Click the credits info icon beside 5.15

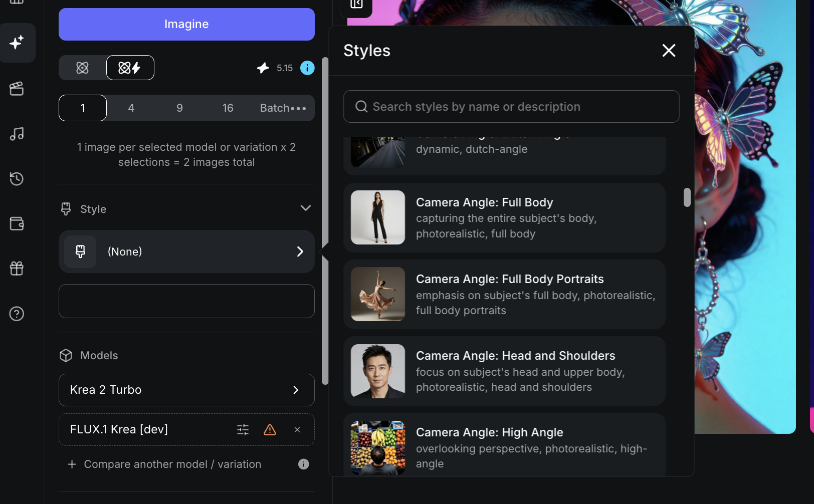click(307, 68)
